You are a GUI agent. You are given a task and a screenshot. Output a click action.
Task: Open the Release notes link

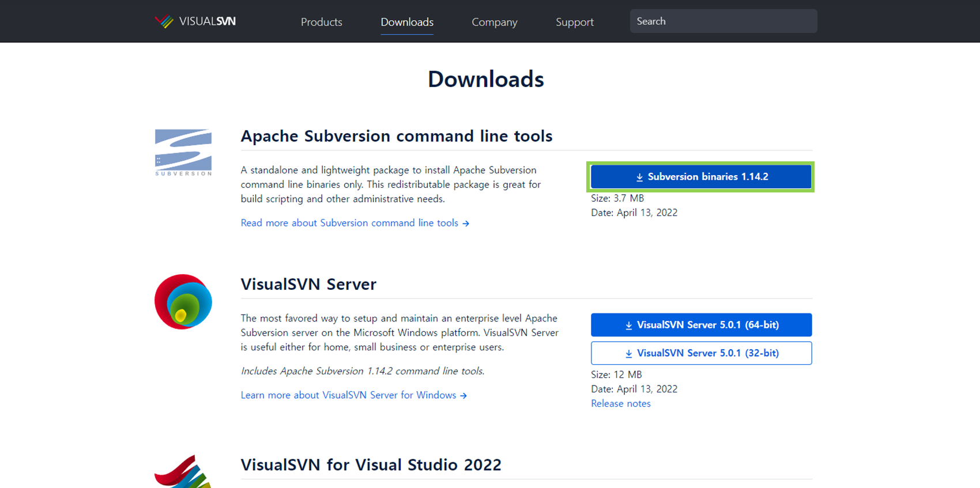(x=621, y=403)
